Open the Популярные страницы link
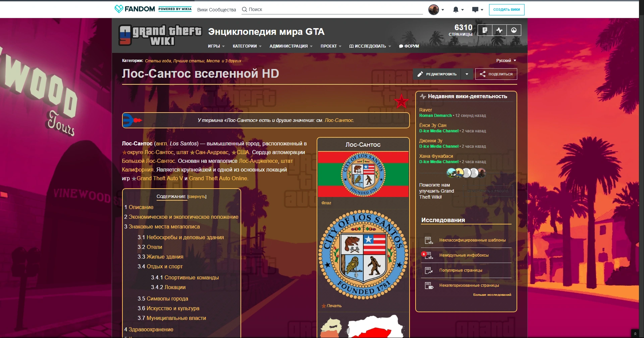This screenshot has width=644, height=338. coord(461,270)
